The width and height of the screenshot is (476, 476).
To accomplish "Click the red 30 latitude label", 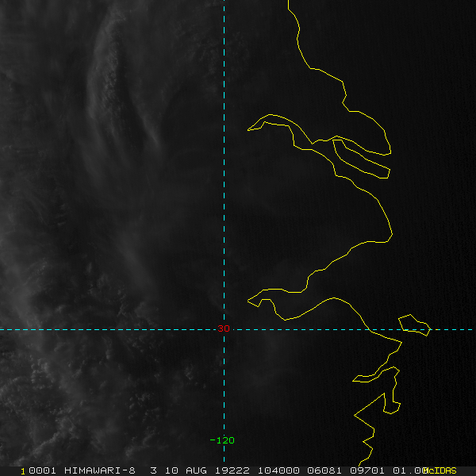I will tap(224, 328).
